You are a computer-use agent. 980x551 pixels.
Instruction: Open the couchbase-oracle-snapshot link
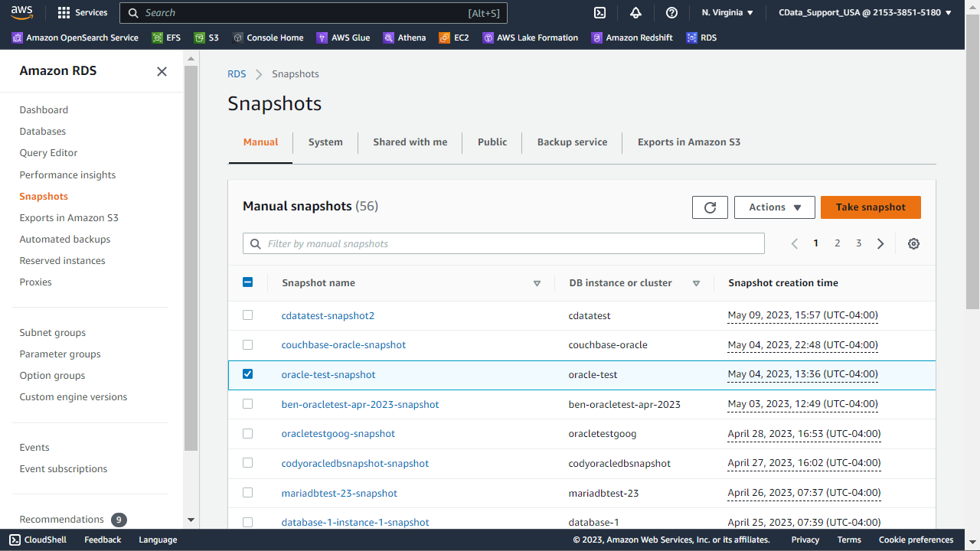(343, 345)
